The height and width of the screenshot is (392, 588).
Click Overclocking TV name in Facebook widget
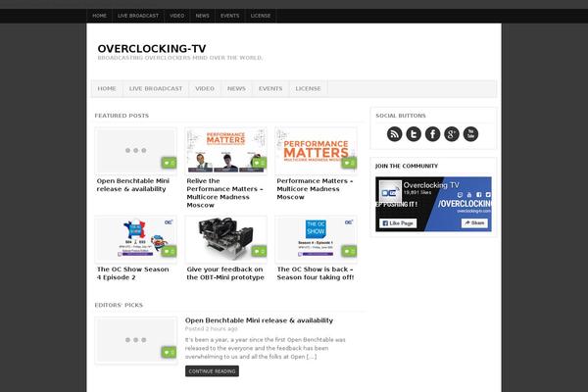pos(431,185)
